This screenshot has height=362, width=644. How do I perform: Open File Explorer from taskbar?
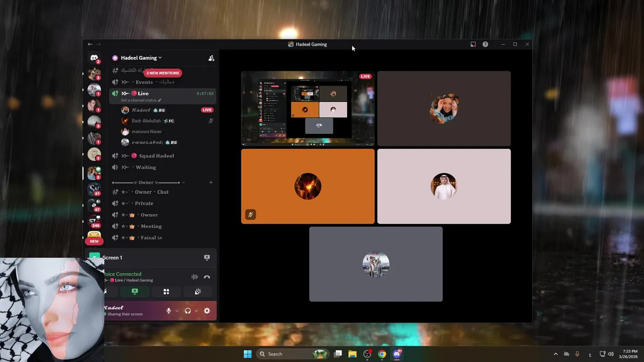click(x=353, y=354)
